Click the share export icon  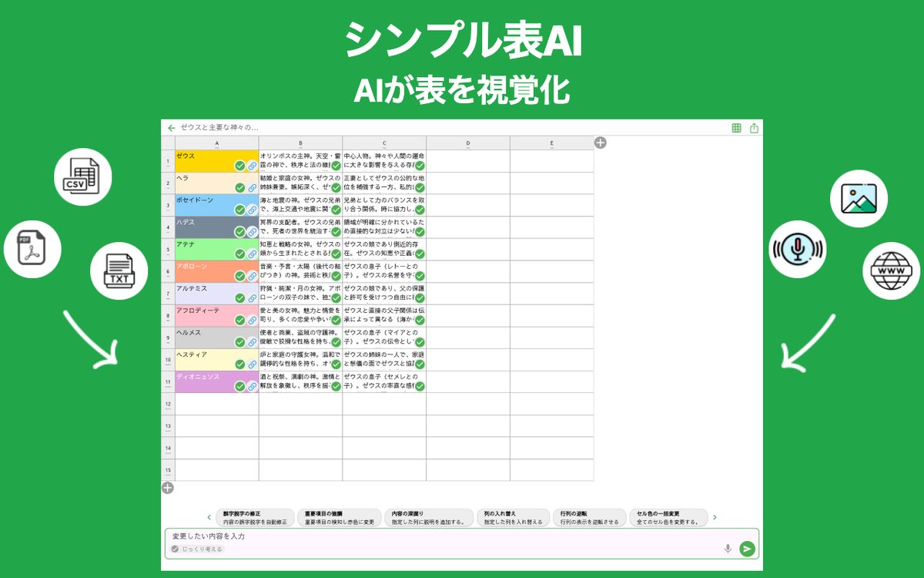pos(754,128)
